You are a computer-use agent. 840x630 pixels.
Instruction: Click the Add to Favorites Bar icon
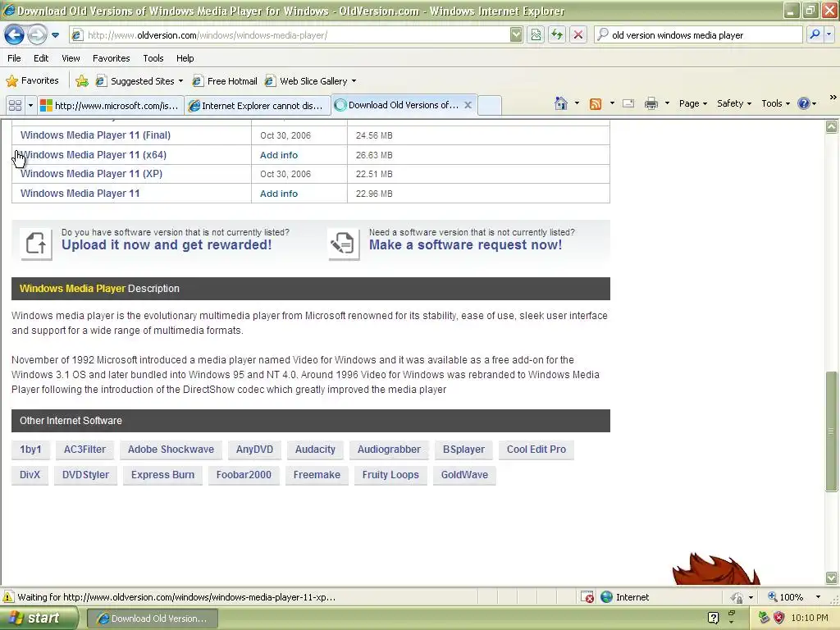tap(82, 81)
